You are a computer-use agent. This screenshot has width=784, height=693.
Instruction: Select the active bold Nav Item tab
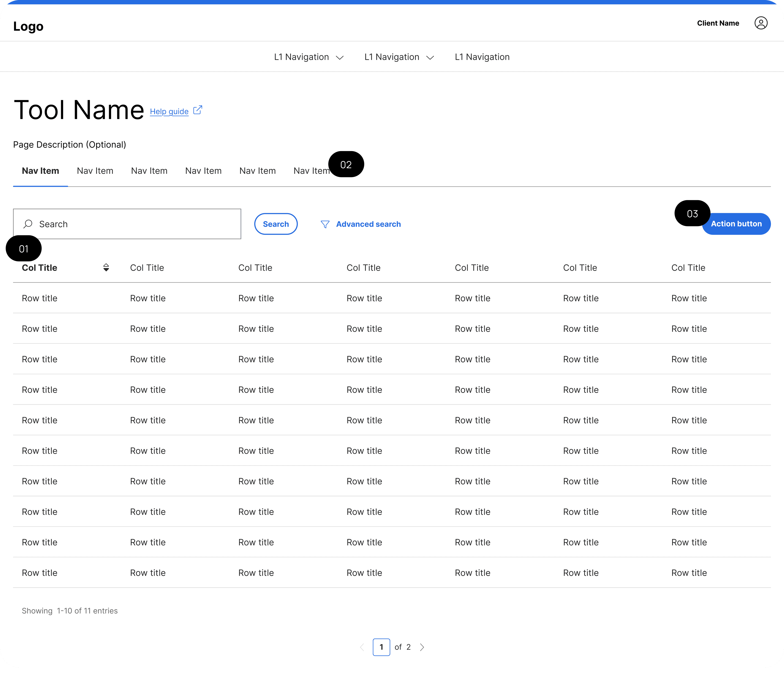coord(40,171)
